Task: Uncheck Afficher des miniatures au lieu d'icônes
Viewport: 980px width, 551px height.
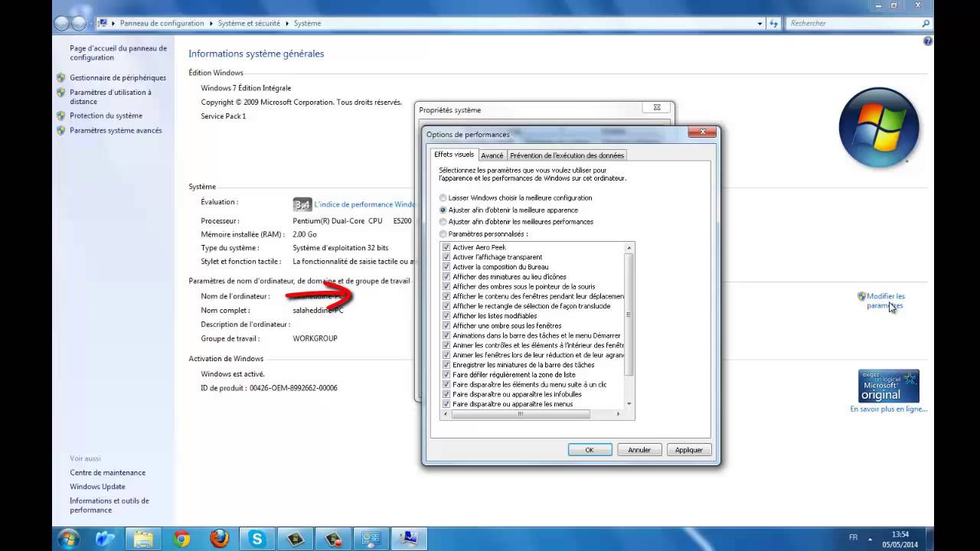Action: click(x=446, y=277)
